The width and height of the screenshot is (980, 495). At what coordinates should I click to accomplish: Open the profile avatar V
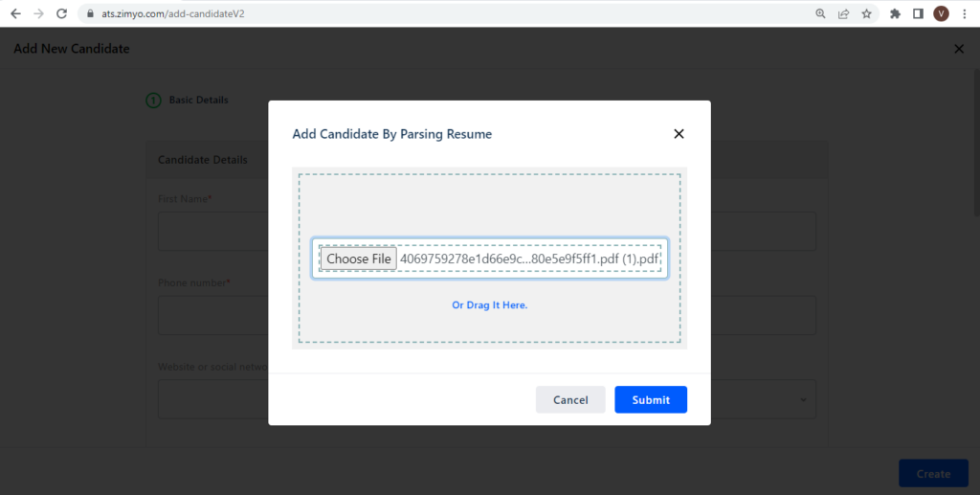pos(942,13)
